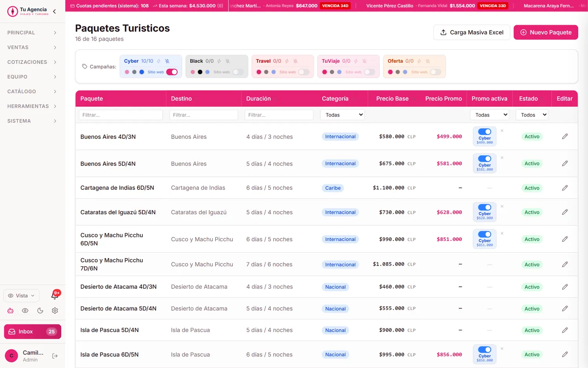The image size is (588, 368).
Task: Edit the Buenos Aires 4D/3N package pencil
Action: point(565,137)
